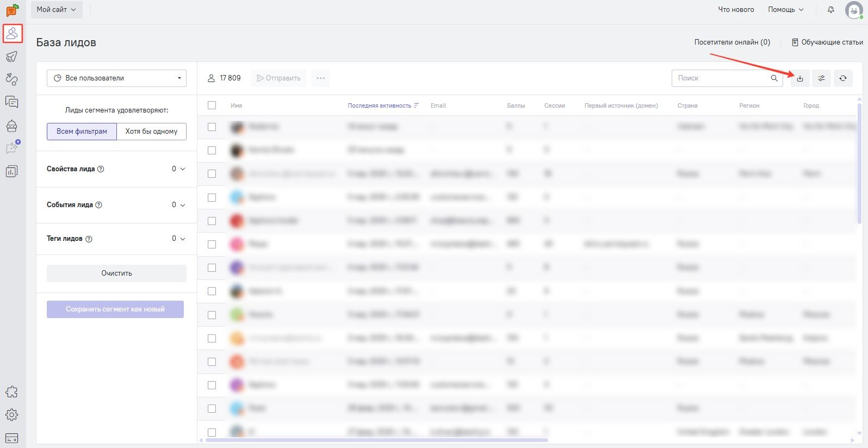Open settings gear in sidebar

click(x=11, y=415)
